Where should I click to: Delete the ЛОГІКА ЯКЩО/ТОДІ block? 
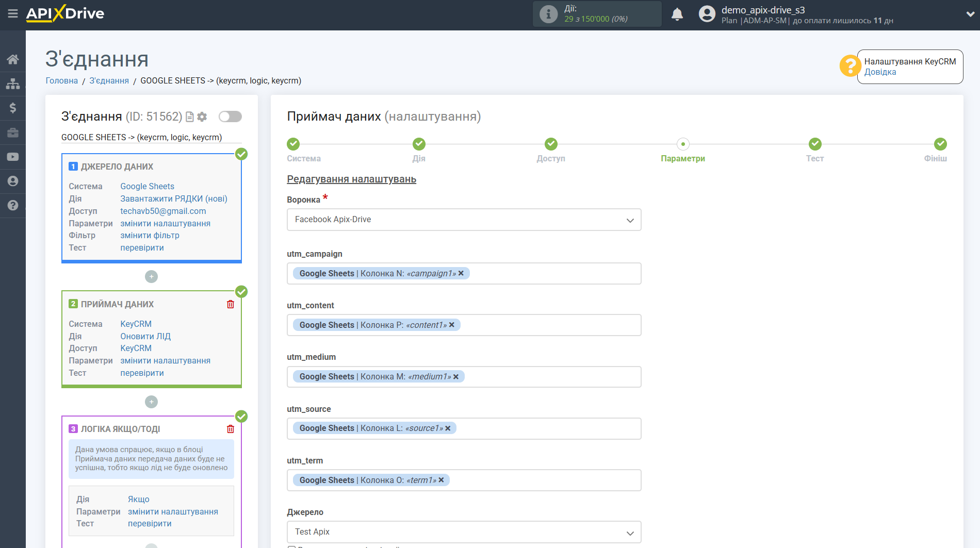click(231, 429)
